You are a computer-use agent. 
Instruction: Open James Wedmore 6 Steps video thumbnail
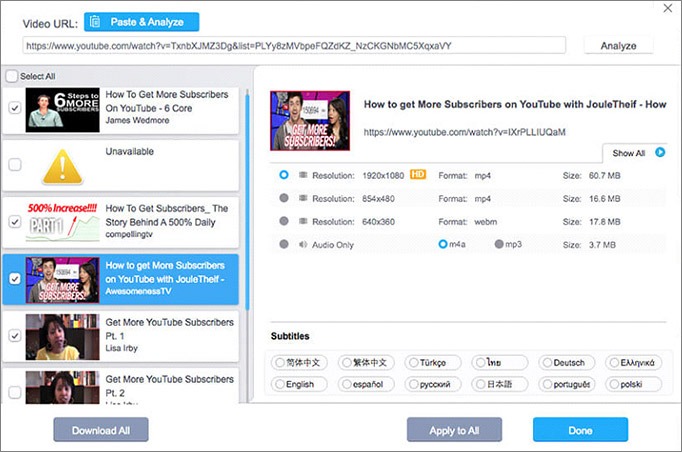click(x=62, y=110)
